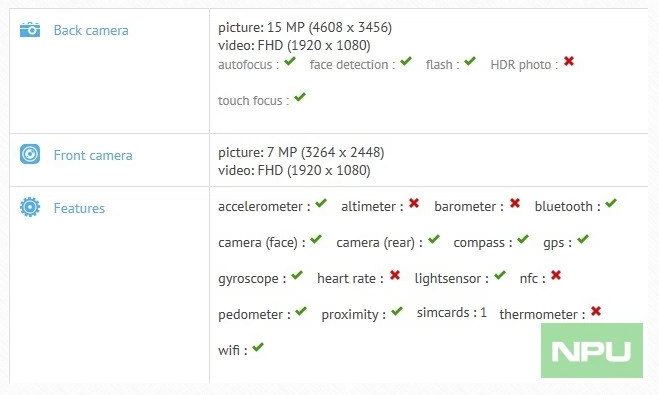Open the Back camera label link
Screen dimensions: 659x395
click(91, 30)
